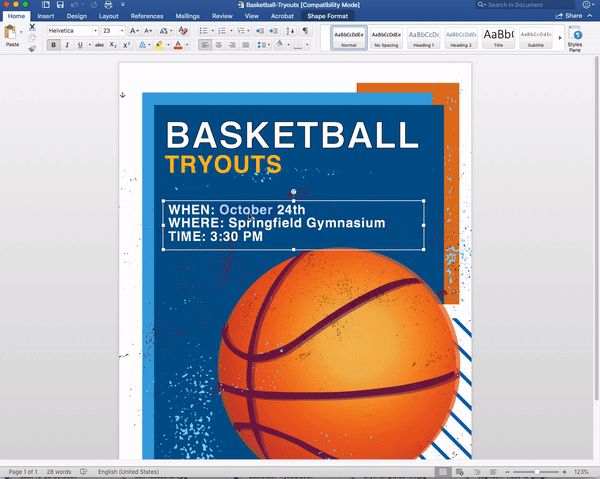Click the Sort A-Z icon

290,31
